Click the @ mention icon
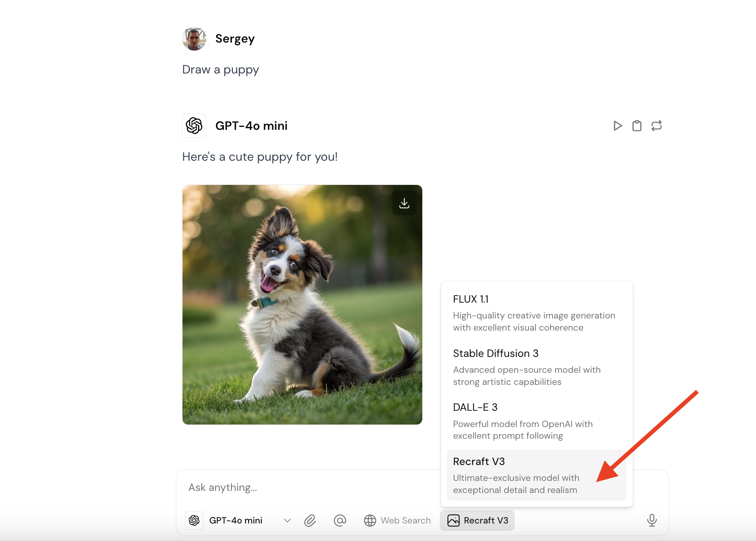The width and height of the screenshot is (756, 541). pos(340,521)
